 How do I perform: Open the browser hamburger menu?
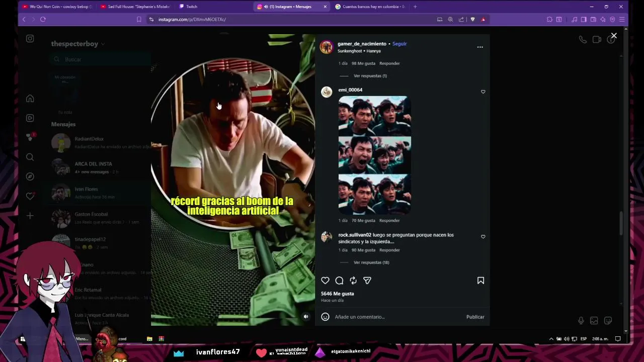(x=622, y=19)
